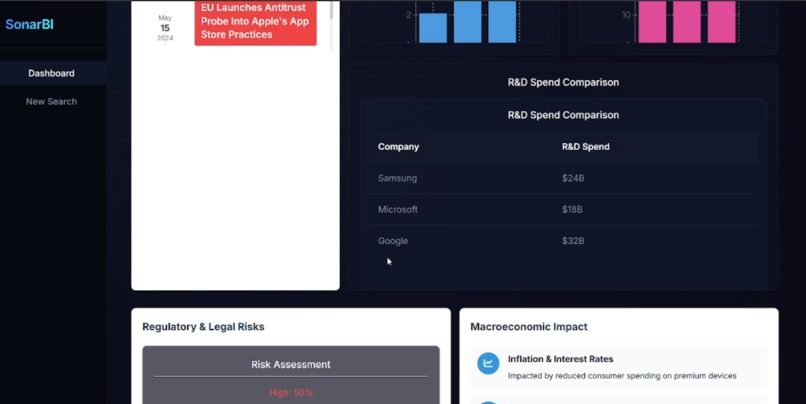The image size is (806, 404).
Task: Select the Microsoft table cell
Action: [398, 209]
